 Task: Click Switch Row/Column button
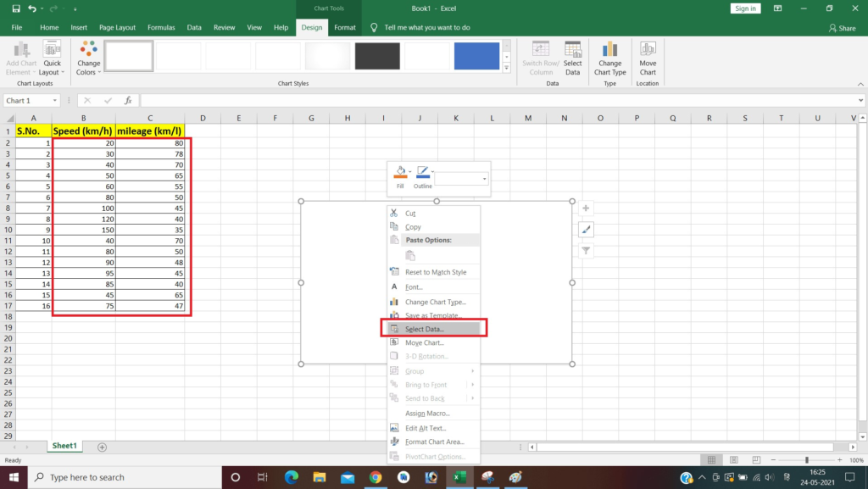tap(541, 58)
